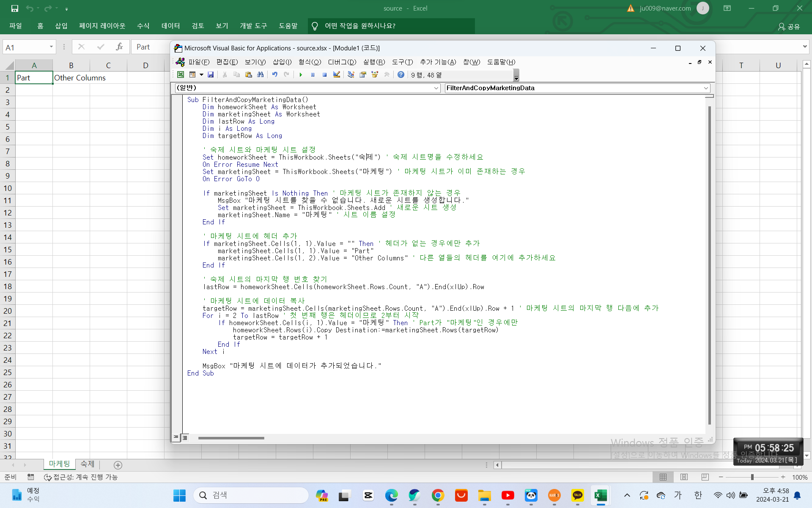Click the formula bar Enter checkmark icon

[x=101, y=47]
